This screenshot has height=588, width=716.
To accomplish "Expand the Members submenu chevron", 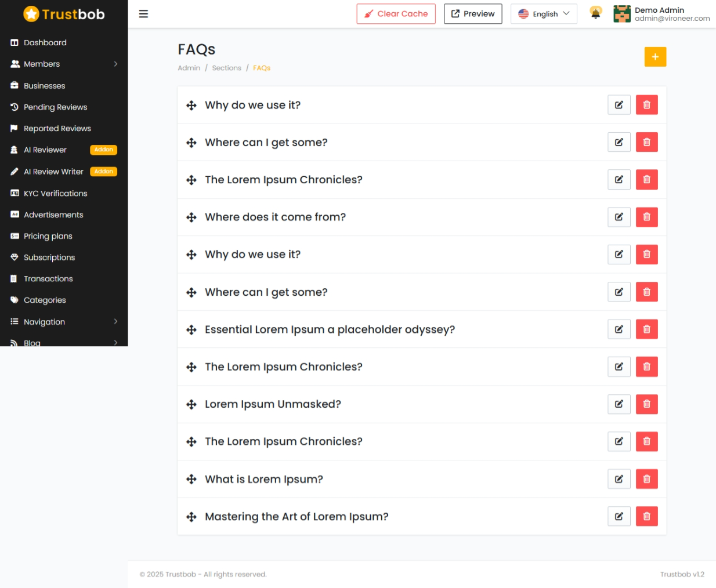I will click(x=115, y=64).
